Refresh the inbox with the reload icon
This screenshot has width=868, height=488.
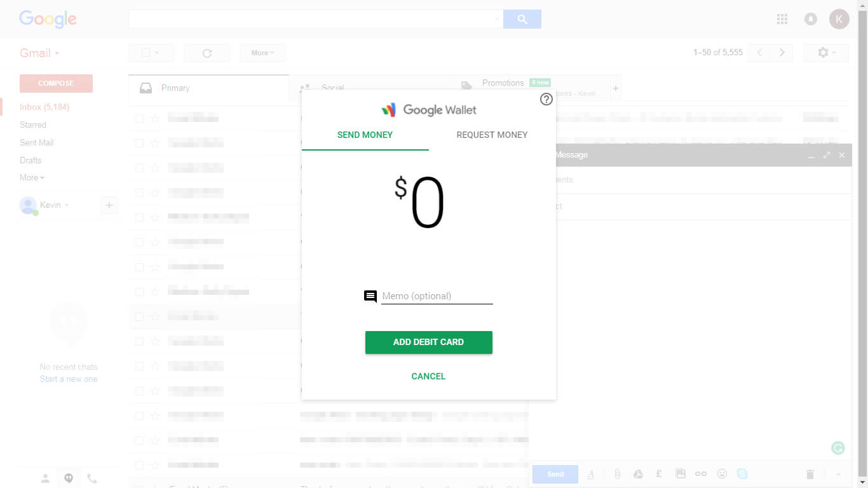click(x=207, y=53)
